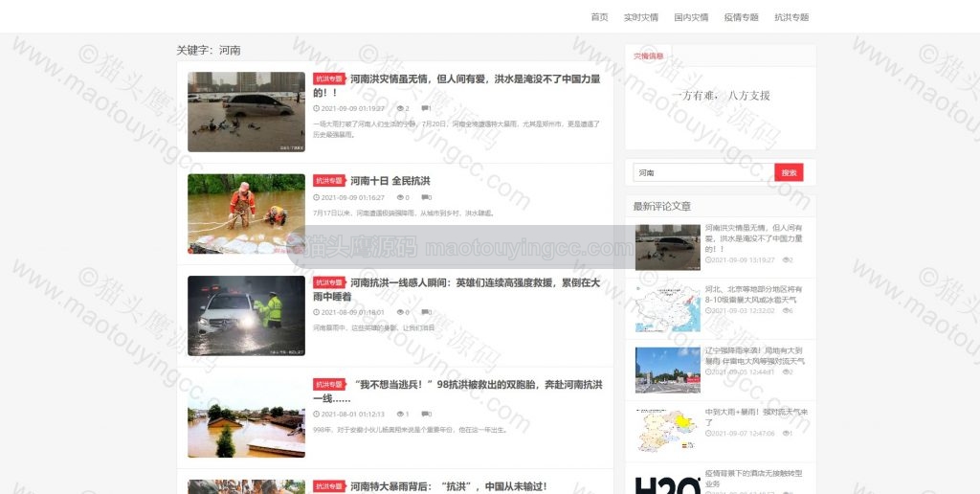Click sidebar eye icon of 河南洪灾虽无情 item
980x494 pixels.
[785, 260]
